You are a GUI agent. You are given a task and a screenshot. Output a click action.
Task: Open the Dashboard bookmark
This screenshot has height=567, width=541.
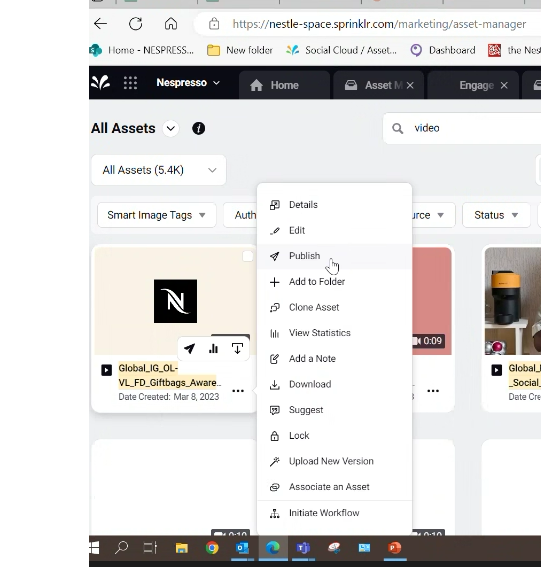point(443,50)
